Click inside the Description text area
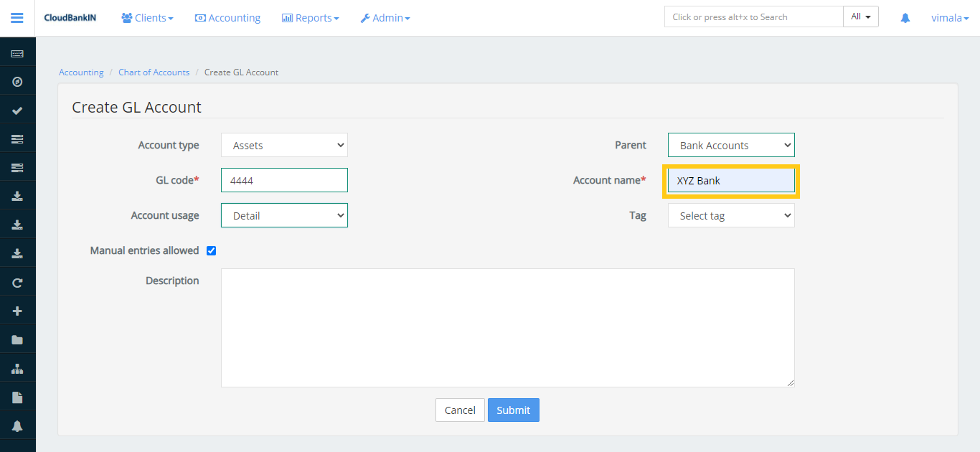The height and width of the screenshot is (452, 980). [x=507, y=327]
